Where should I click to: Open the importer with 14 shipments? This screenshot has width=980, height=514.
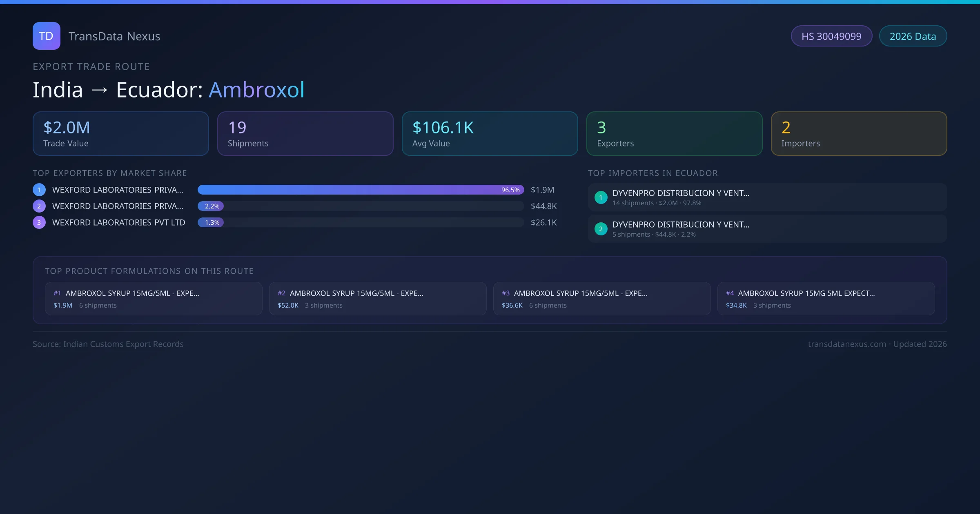767,197
